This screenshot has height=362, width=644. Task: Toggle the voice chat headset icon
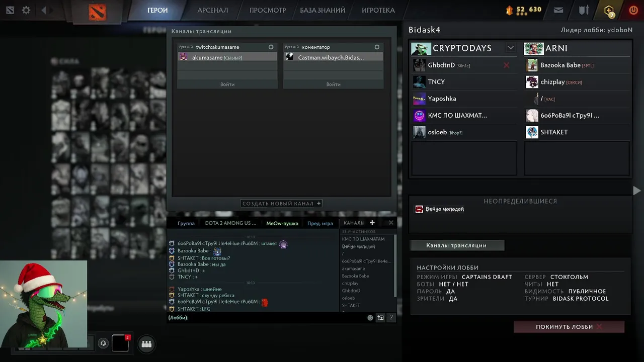pyautogui.click(x=103, y=343)
